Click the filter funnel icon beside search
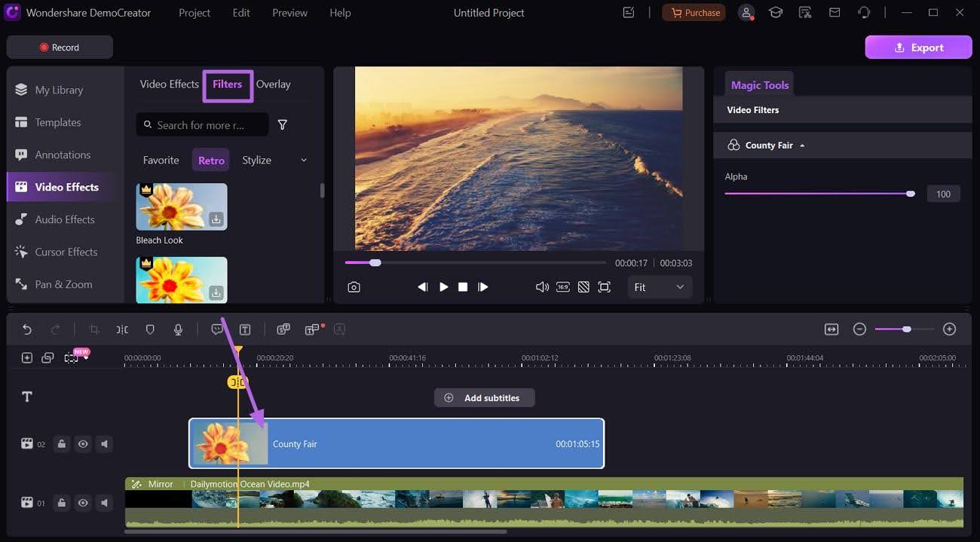 tap(283, 125)
